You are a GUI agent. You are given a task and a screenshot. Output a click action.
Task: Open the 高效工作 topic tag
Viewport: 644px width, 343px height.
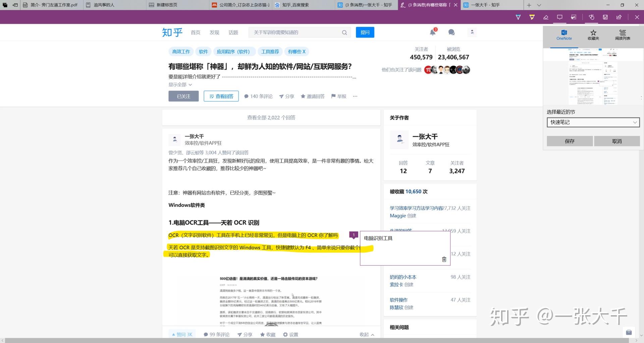(x=181, y=52)
